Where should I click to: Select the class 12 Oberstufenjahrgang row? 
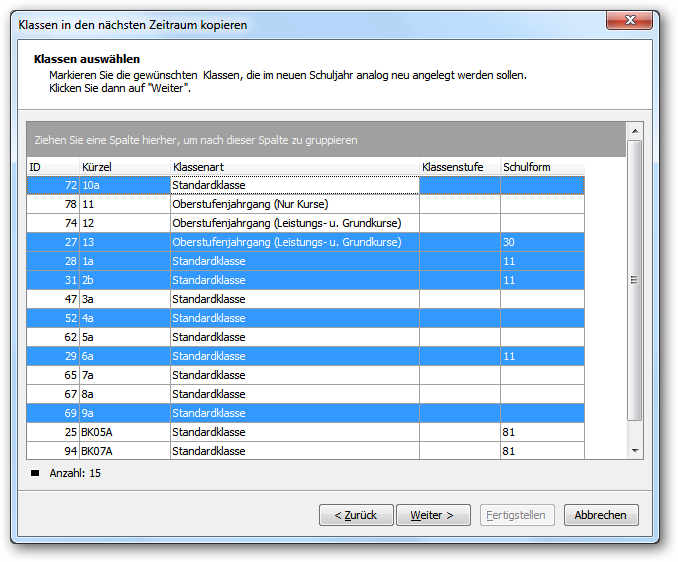[305, 223]
